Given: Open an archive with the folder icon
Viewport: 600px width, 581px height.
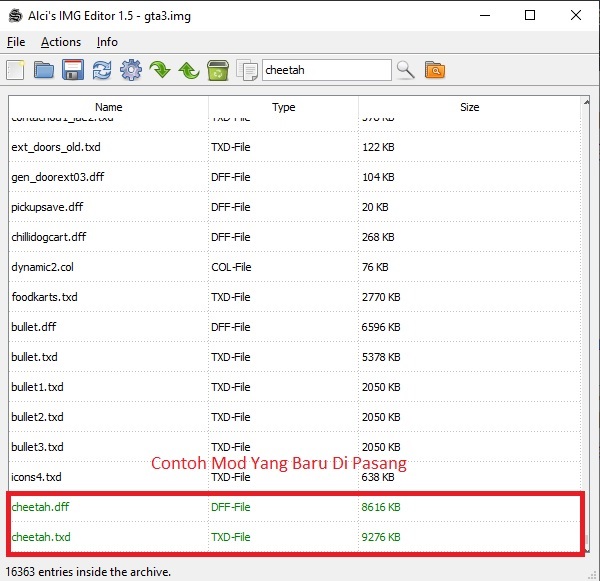Looking at the screenshot, I should click(44, 70).
